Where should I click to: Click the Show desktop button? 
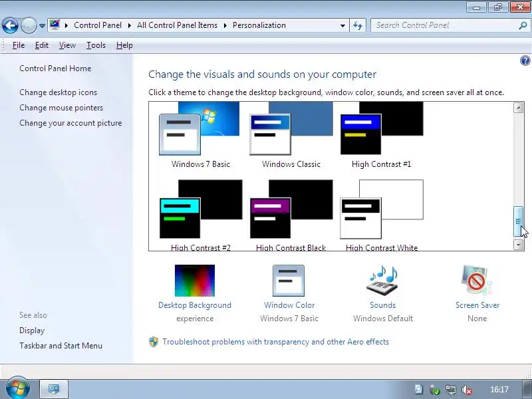[527, 389]
